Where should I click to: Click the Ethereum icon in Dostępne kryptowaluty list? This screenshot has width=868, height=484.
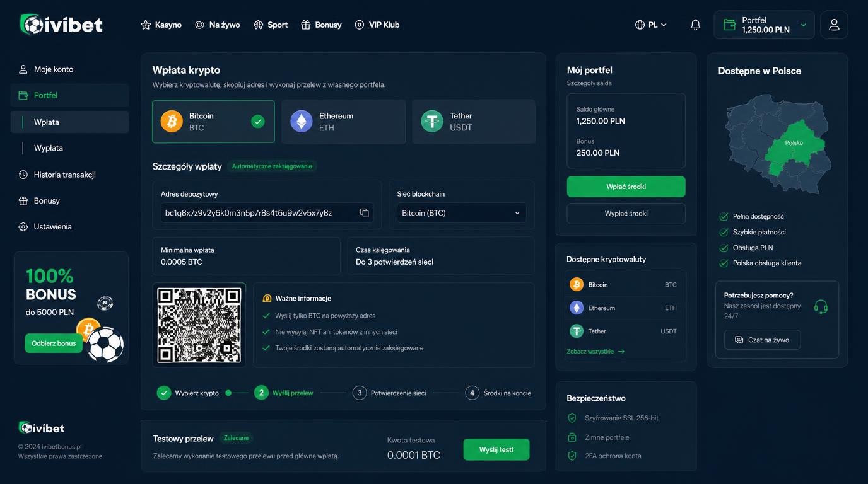[577, 308]
